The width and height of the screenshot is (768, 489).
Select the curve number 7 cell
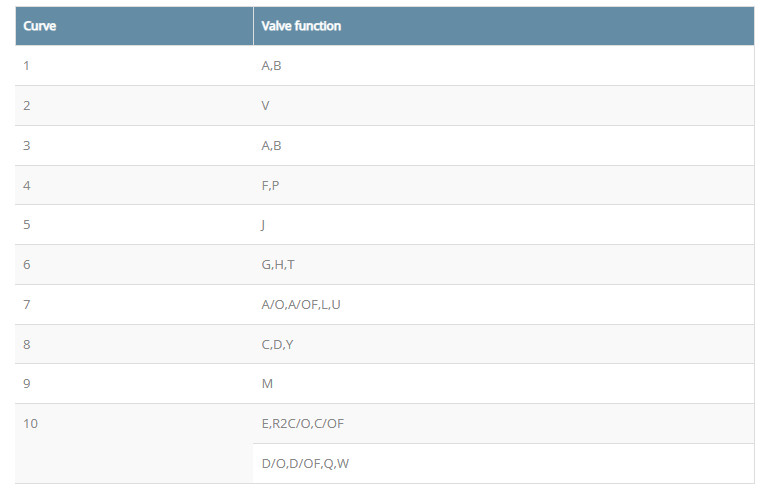(27, 304)
